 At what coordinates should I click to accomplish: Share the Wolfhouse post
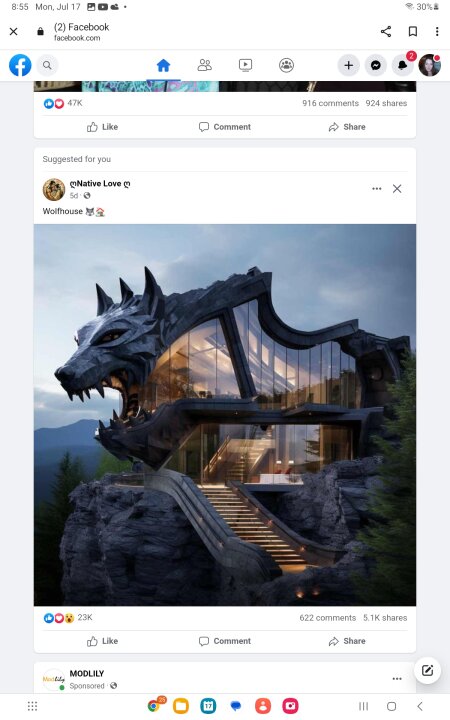coord(347,641)
